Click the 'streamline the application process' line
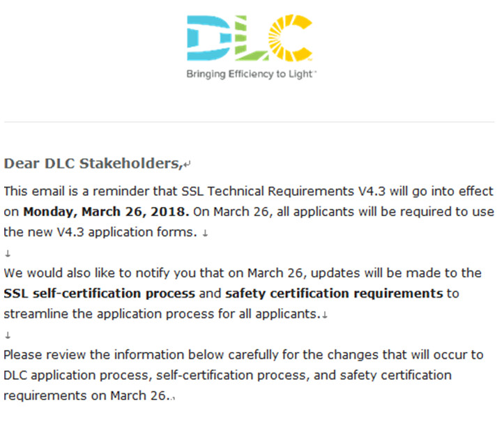 click(x=160, y=314)
